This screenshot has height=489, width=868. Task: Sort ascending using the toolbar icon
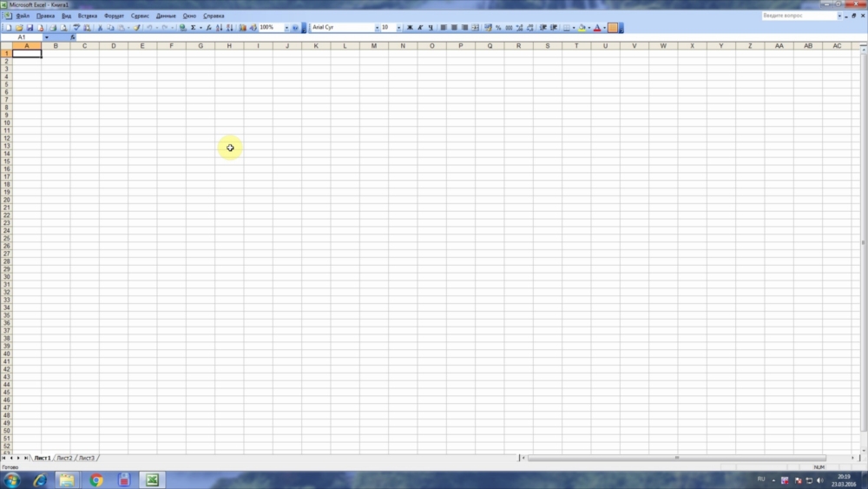[220, 28]
